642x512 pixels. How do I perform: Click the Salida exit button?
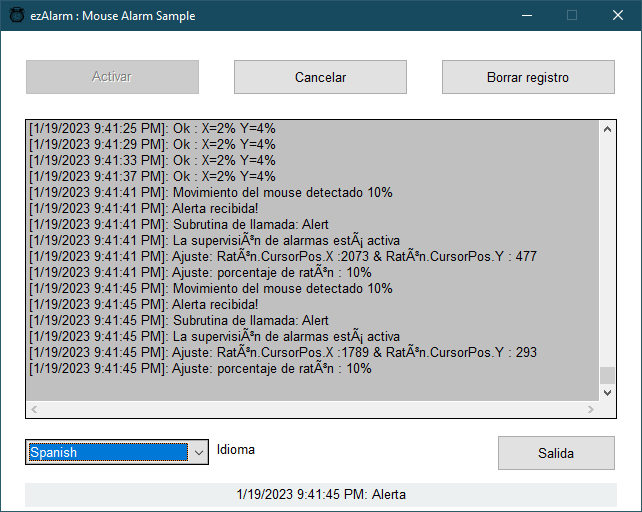pos(556,453)
